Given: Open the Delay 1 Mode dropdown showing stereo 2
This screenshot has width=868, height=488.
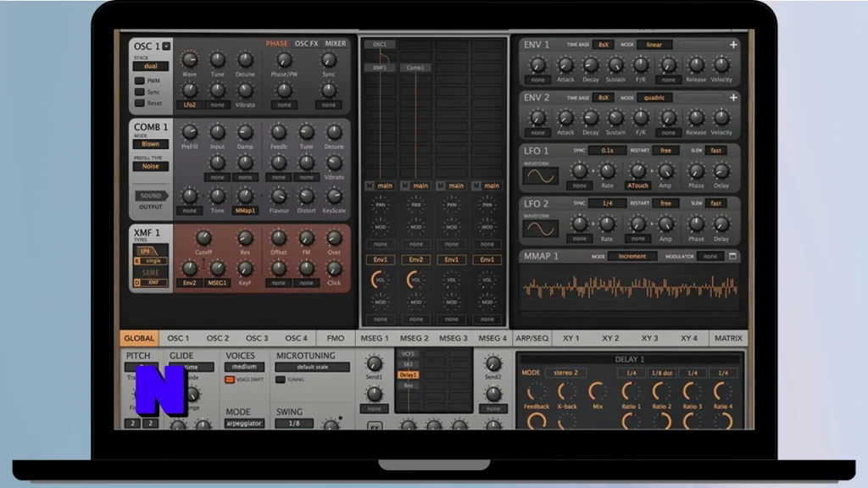Looking at the screenshot, I should tap(565, 373).
